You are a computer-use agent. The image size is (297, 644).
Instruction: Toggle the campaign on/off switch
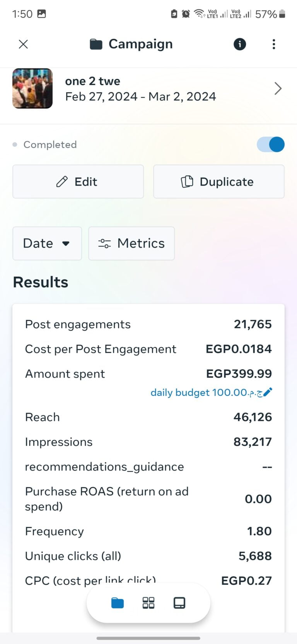pos(271,144)
